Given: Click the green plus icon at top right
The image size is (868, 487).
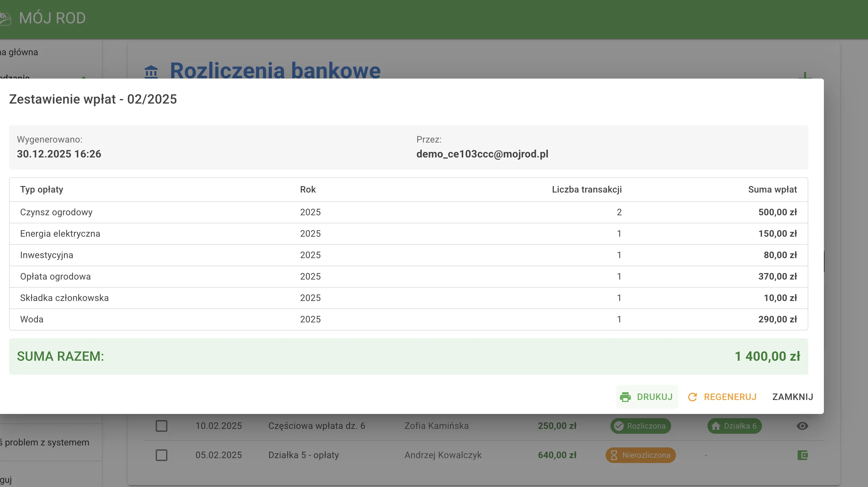Looking at the screenshot, I should click(805, 76).
